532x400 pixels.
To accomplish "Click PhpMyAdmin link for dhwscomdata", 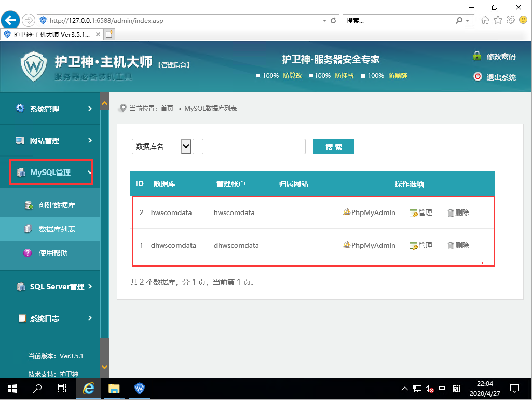I will (x=373, y=246).
